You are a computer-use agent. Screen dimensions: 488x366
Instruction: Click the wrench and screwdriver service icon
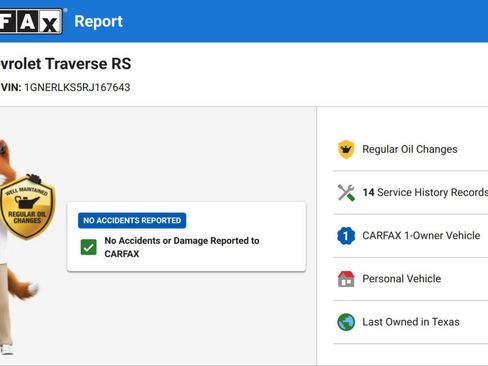pos(346,192)
